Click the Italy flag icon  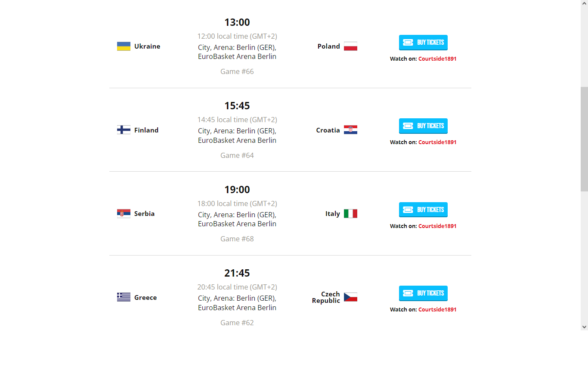click(350, 214)
